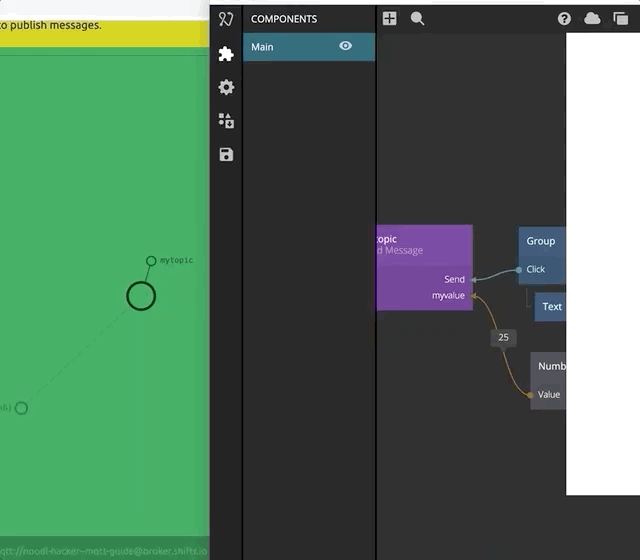Open the components puzzle-piece panel
Viewport: 640px width, 560px height.
click(x=226, y=54)
